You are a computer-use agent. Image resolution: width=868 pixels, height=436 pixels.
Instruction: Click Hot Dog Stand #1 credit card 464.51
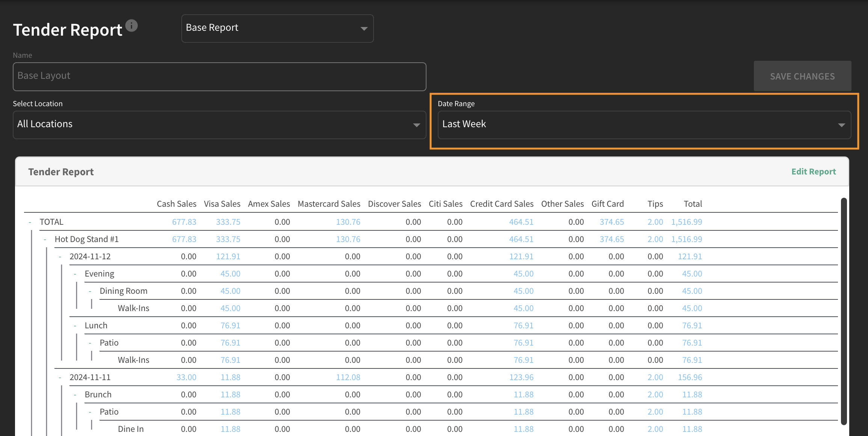(x=521, y=239)
